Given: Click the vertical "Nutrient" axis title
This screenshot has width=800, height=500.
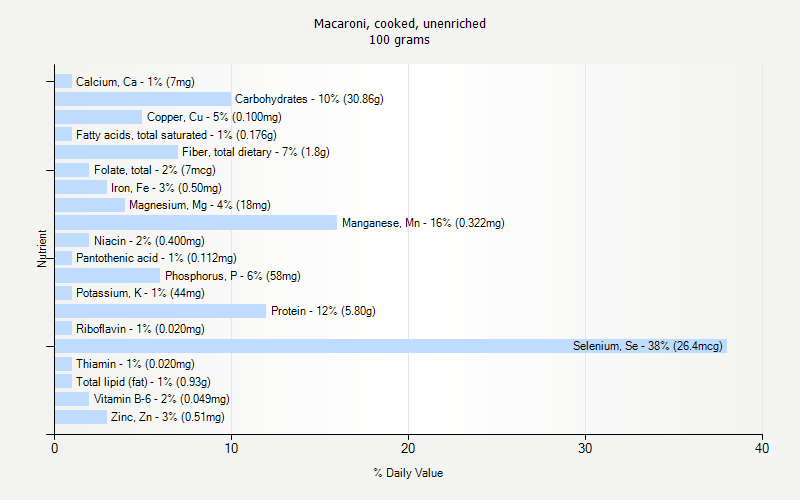Looking at the screenshot, I should click(x=42, y=248).
